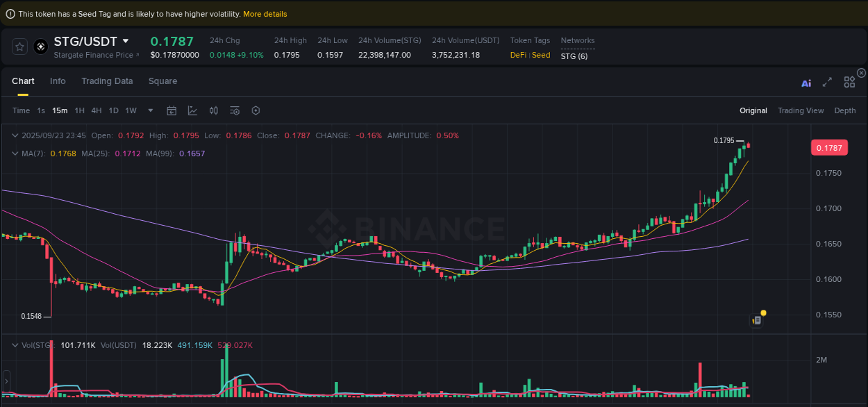Visit the Stargate Finance Price link
Image resolution: width=868 pixels, height=407 pixels.
pyautogui.click(x=94, y=55)
